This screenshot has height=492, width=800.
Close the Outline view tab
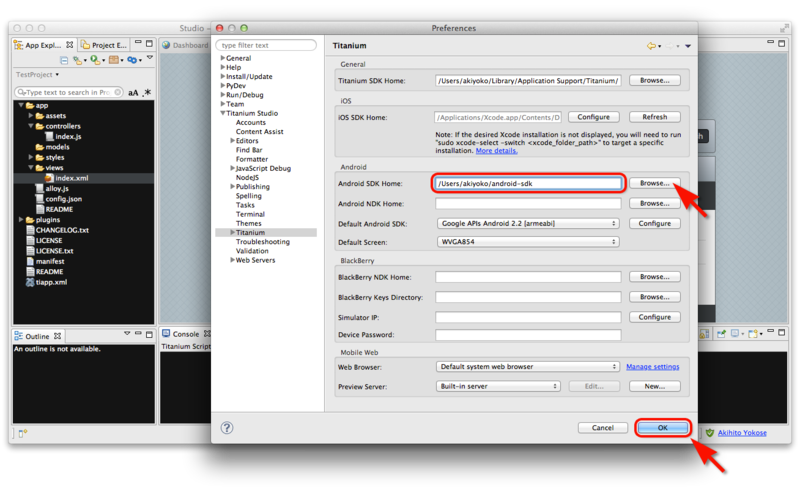pos(57,336)
